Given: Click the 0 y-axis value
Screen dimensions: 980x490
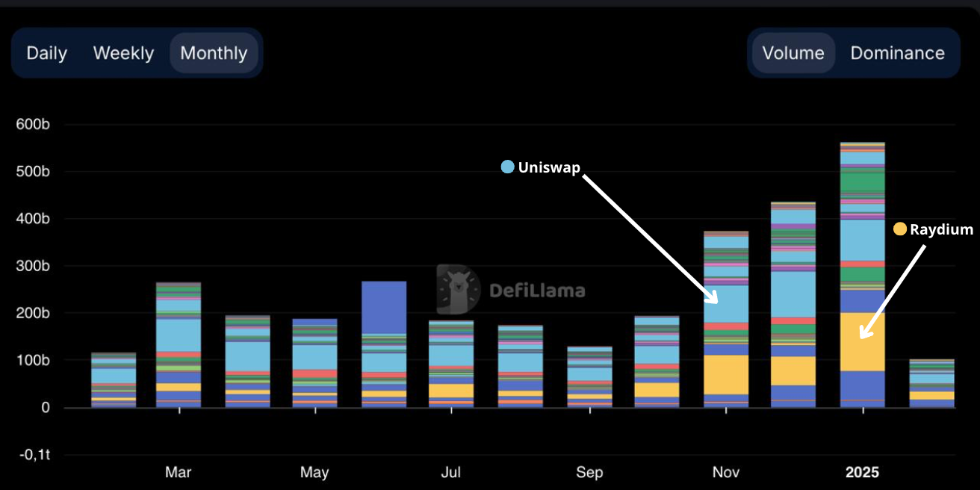Looking at the screenshot, I should (x=46, y=408).
